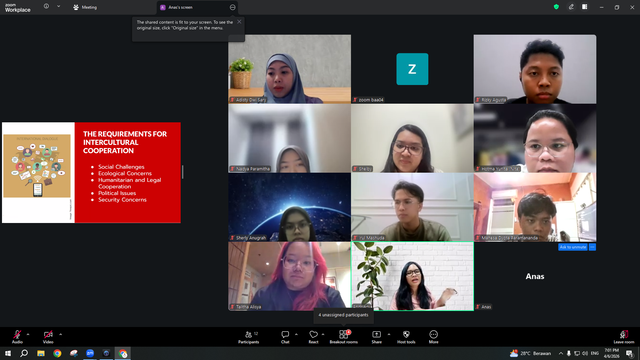Start camera with the Video button
The height and width of the screenshot is (360, 640).
click(x=48, y=337)
